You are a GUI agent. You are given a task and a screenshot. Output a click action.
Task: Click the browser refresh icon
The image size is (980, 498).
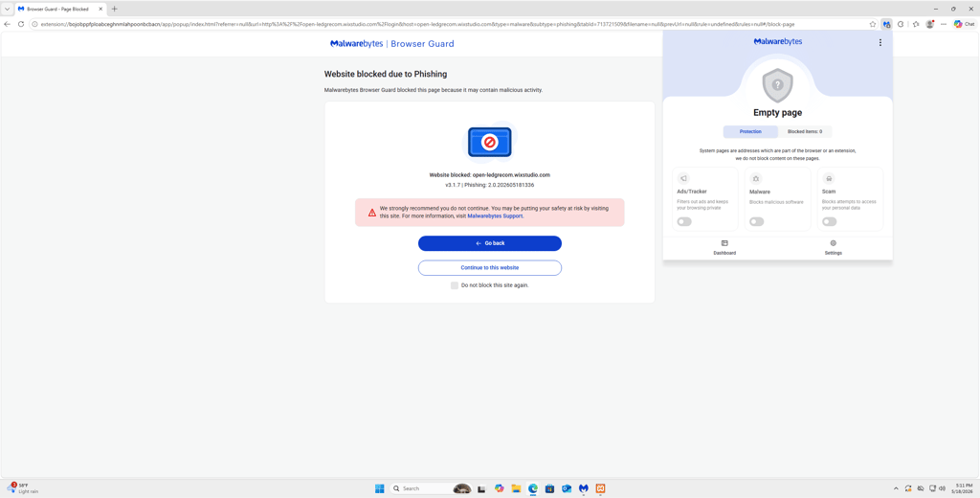21,24
